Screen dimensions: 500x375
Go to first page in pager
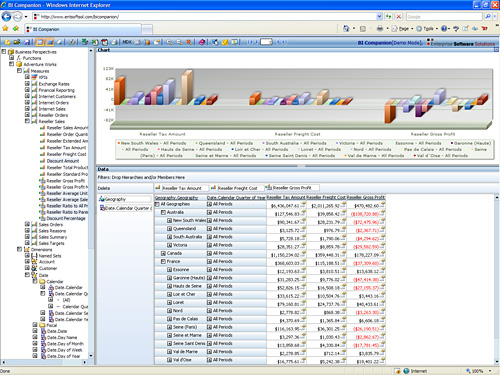249,42
